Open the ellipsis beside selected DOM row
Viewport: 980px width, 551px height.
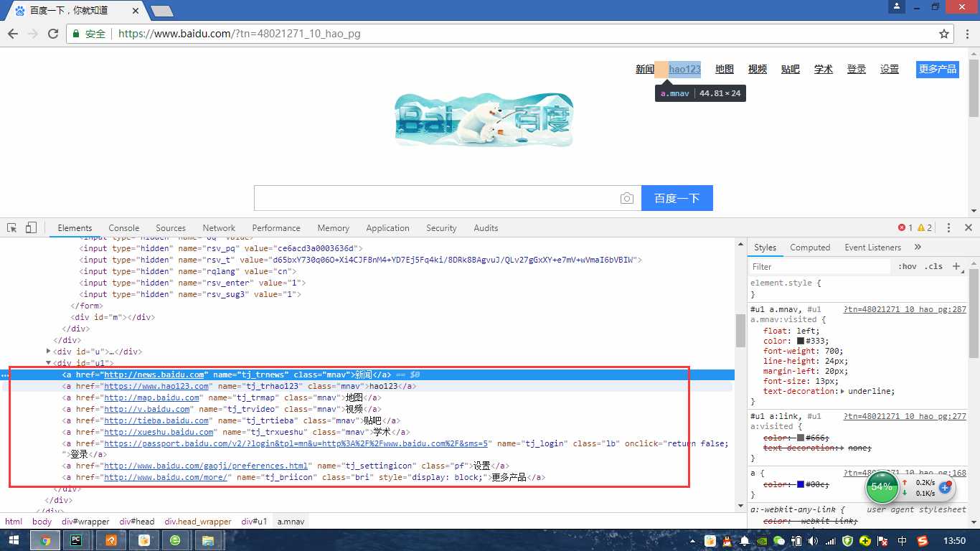[5, 375]
